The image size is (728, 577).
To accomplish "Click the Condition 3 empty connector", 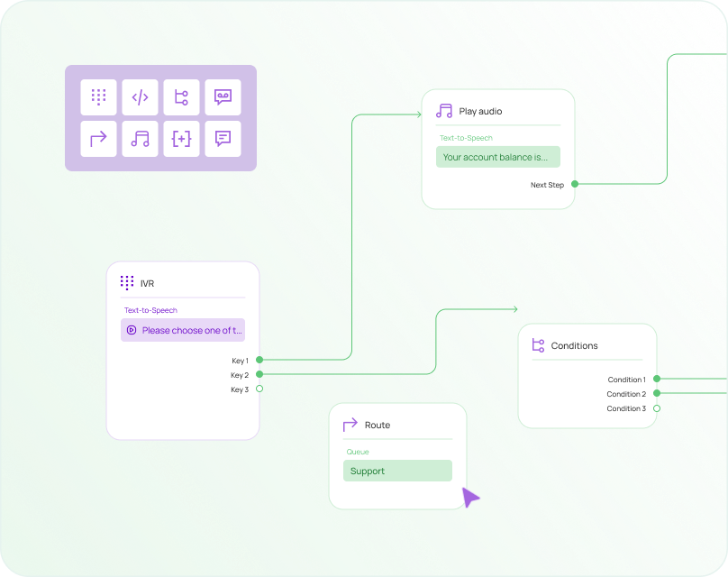I will [657, 408].
